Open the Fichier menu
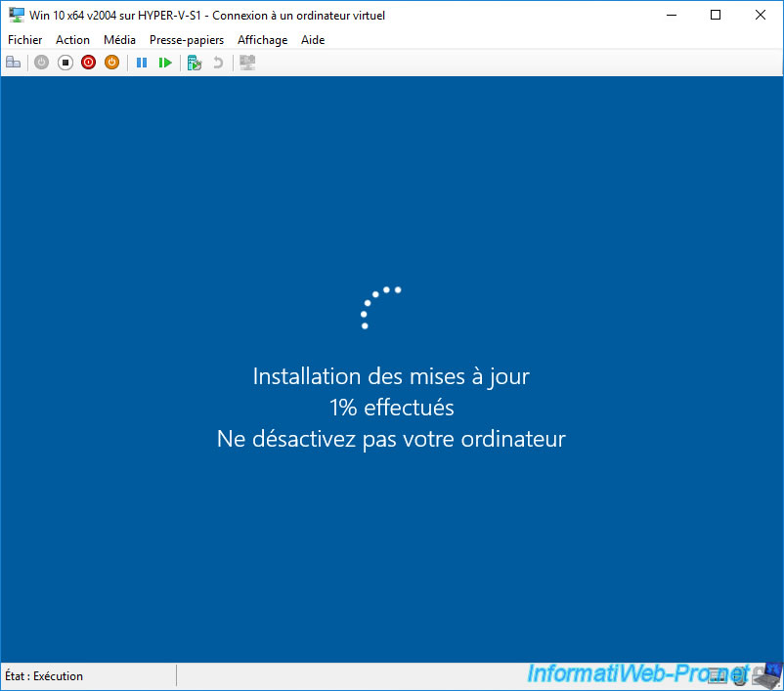The image size is (784, 691). [x=25, y=40]
